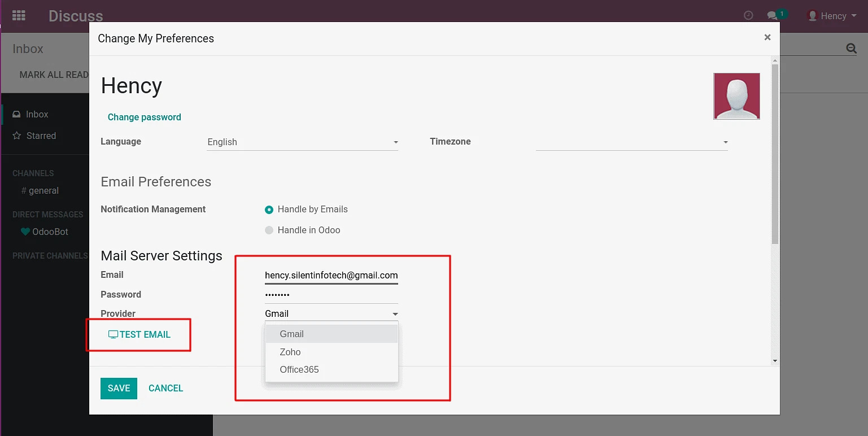Select the Handle by Emails option
Viewport: 868px width, 436px height.
pos(269,210)
